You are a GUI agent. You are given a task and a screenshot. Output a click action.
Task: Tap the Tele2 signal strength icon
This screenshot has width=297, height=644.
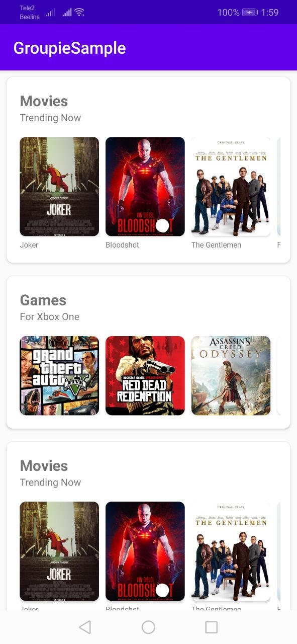[50, 12]
